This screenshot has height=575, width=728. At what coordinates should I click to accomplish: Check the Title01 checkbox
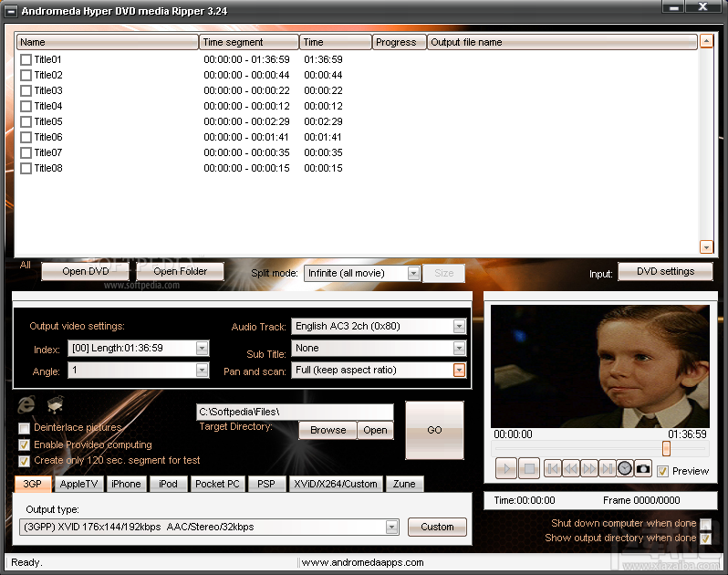tap(26, 59)
